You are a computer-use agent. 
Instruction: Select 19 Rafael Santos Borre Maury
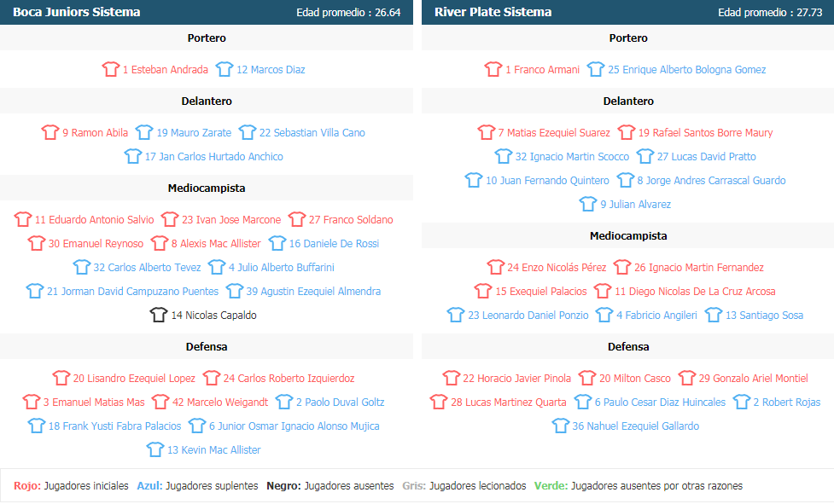tap(705, 133)
